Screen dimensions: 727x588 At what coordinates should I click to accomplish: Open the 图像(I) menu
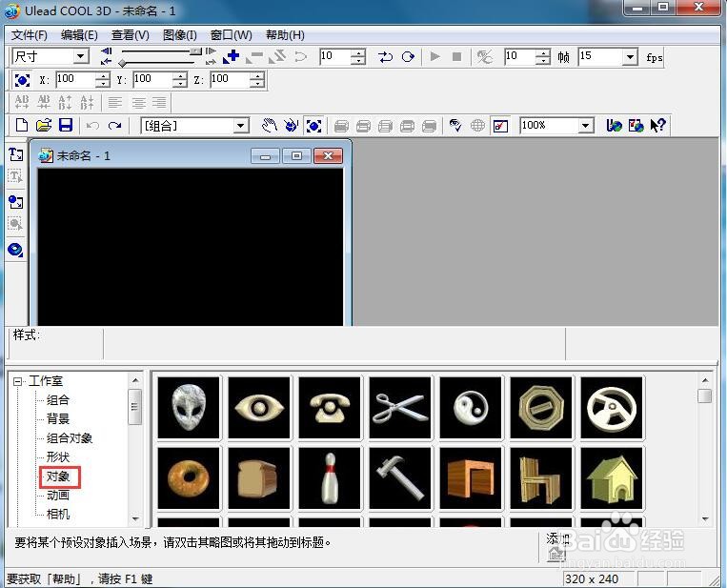(x=179, y=35)
